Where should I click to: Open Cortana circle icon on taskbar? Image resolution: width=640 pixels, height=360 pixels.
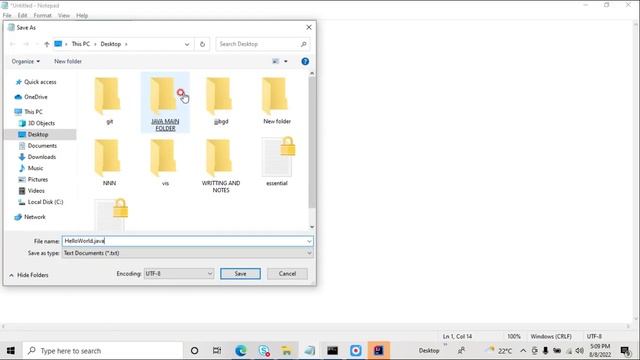194,351
